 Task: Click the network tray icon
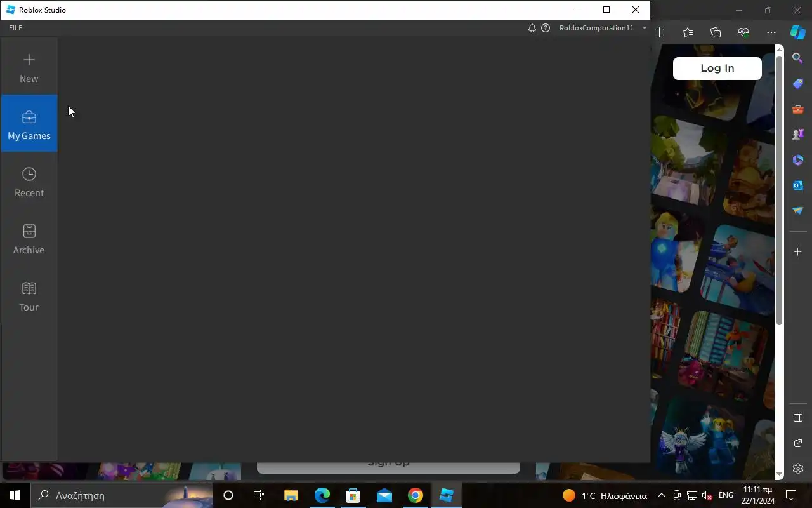click(x=692, y=495)
